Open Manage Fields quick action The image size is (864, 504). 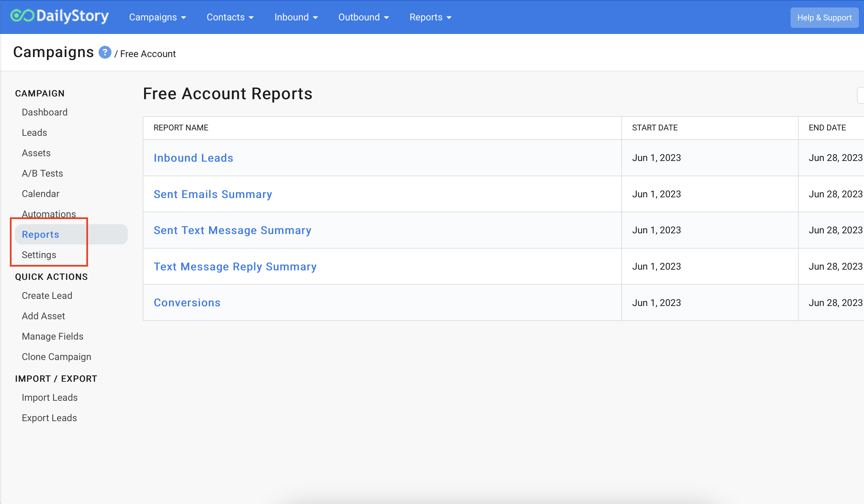pos(52,337)
